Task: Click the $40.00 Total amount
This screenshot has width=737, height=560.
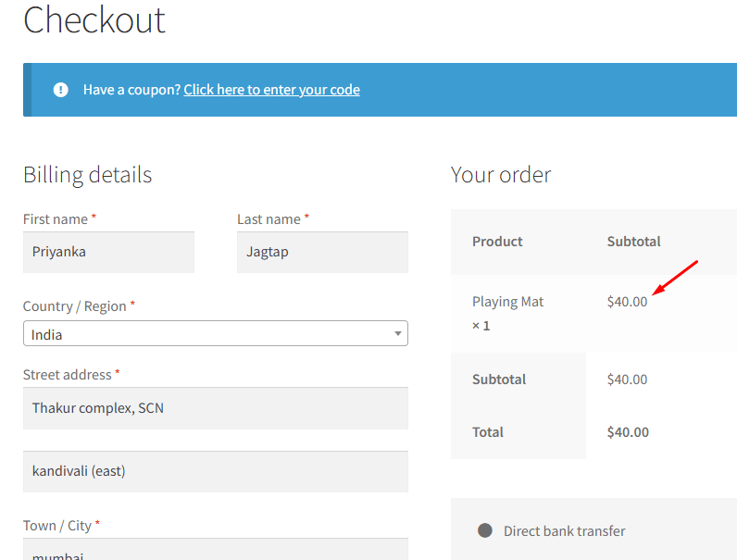Action: (x=628, y=432)
